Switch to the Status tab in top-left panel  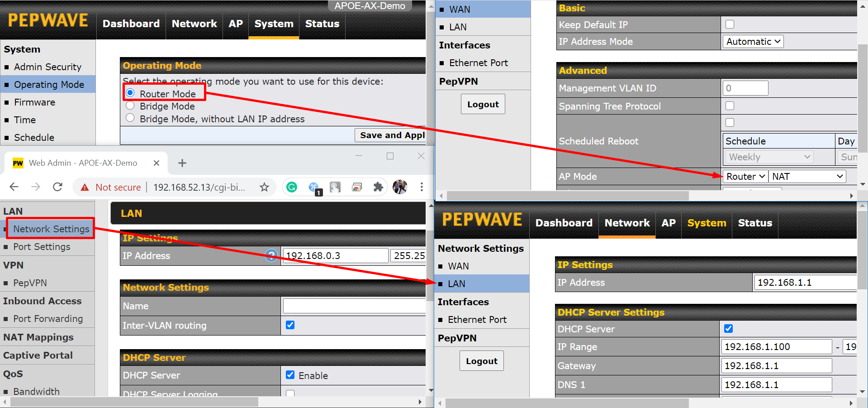coord(322,24)
